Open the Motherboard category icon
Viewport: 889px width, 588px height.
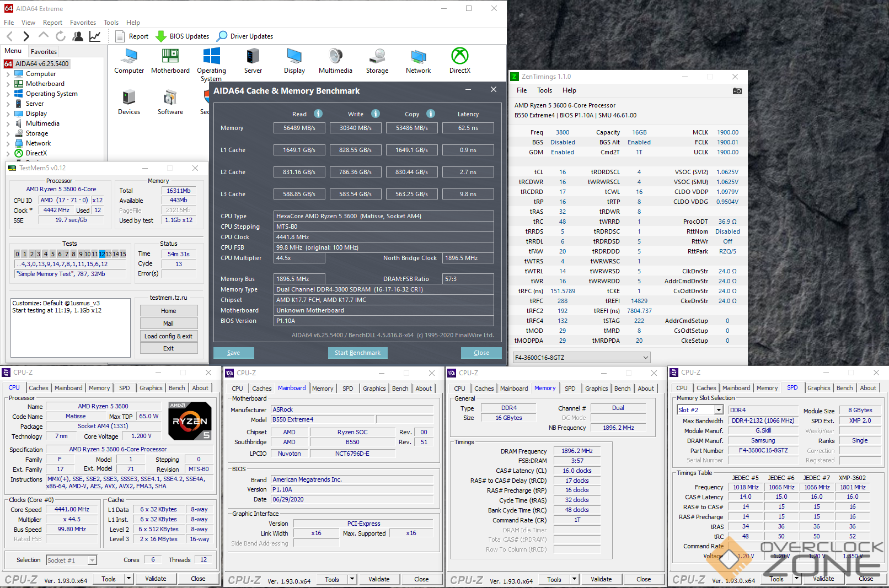pos(170,57)
